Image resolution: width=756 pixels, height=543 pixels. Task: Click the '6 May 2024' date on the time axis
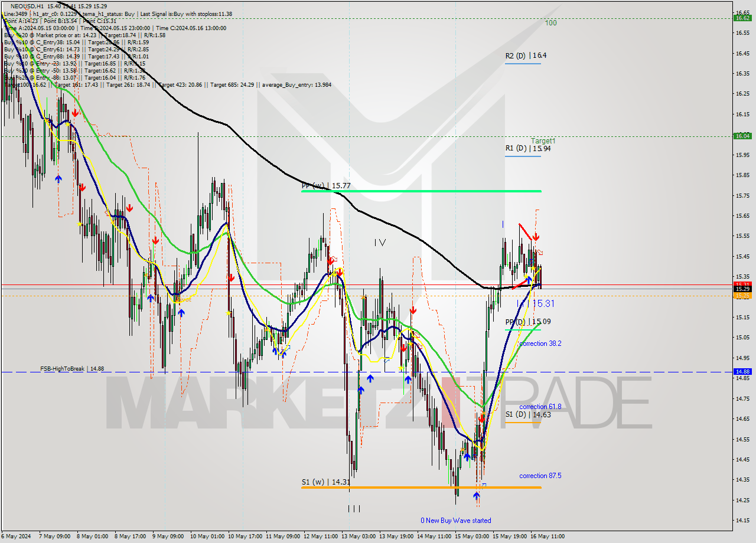click(16, 537)
